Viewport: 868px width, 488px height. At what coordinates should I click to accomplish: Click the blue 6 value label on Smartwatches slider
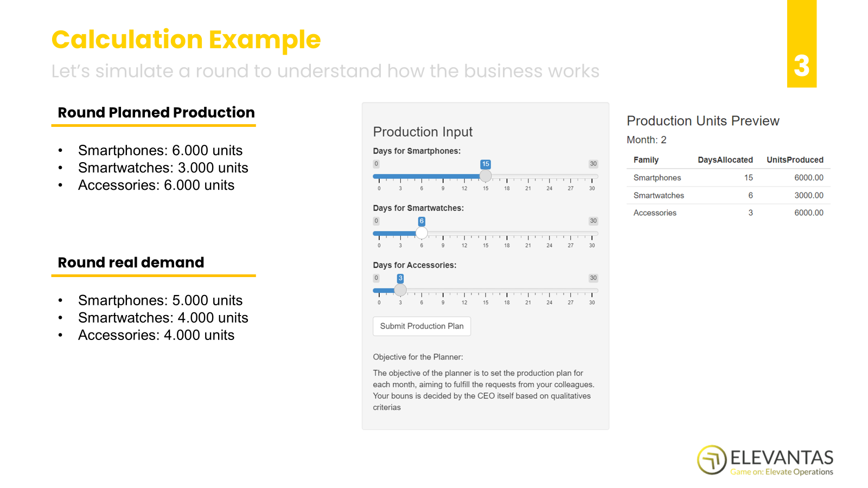tap(422, 221)
